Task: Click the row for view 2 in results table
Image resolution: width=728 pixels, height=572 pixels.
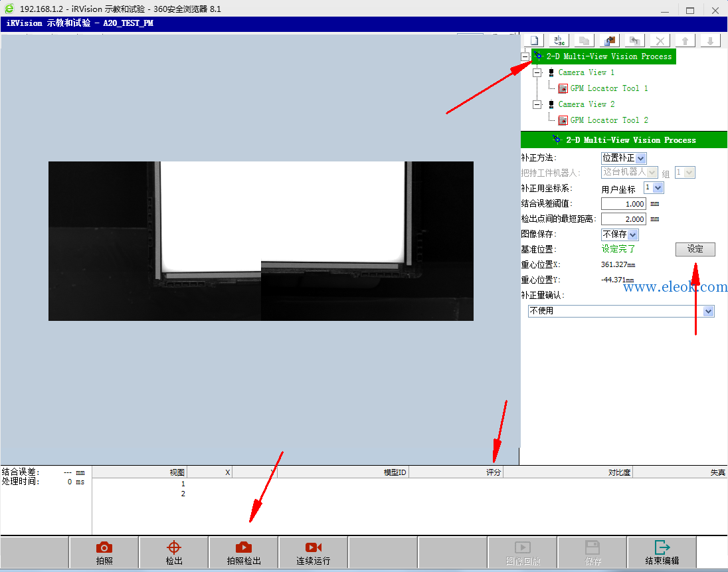Action: pos(409,494)
